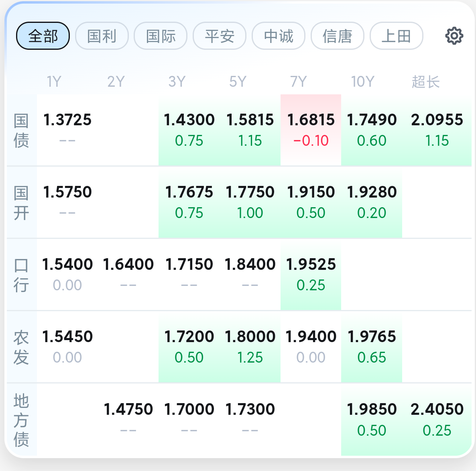Click the 地方债 10Y yield 1.9850

tap(372, 410)
